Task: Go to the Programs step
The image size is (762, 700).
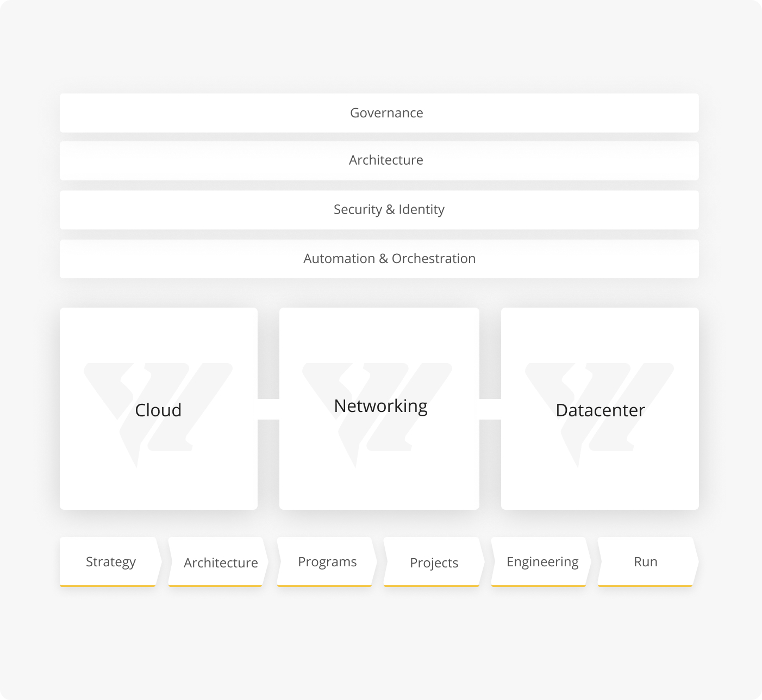Action: pos(327,562)
